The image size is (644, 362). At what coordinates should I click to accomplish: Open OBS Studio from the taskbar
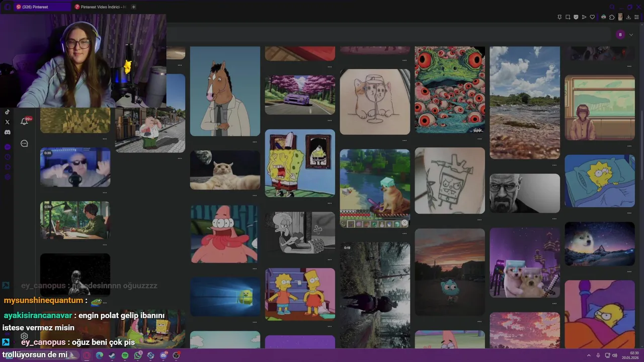point(176,355)
